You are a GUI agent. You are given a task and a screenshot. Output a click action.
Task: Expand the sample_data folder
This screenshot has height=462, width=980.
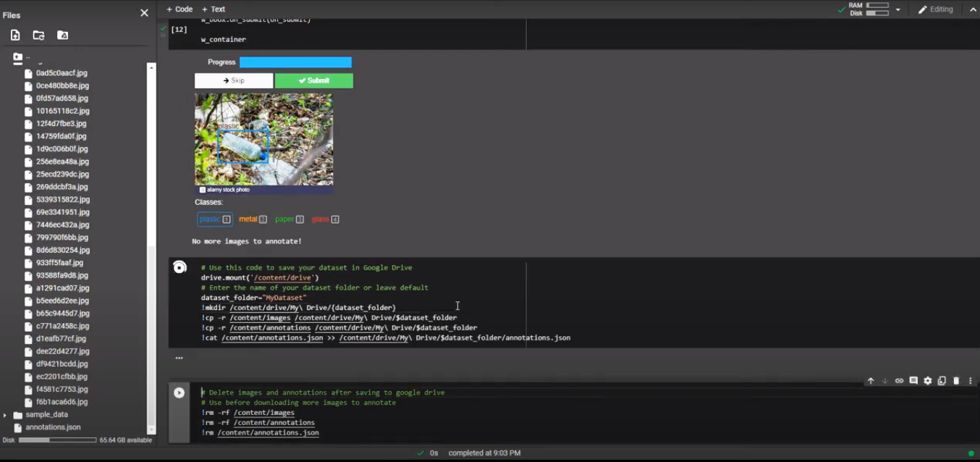point(5,415)
